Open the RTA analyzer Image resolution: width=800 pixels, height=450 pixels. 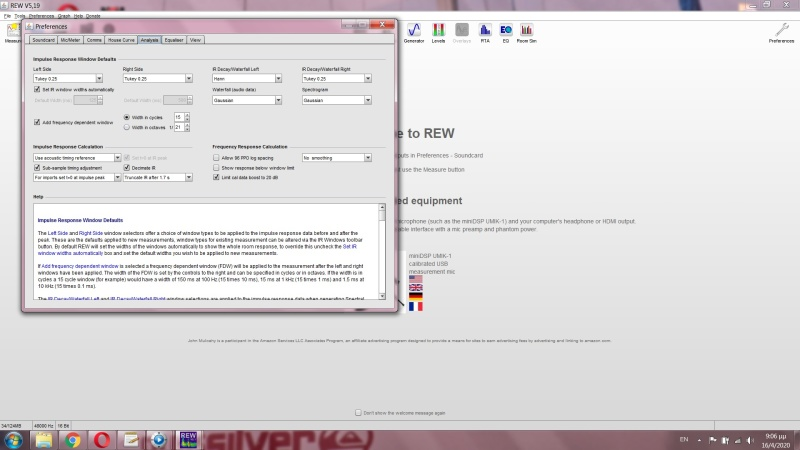point(485,32)
